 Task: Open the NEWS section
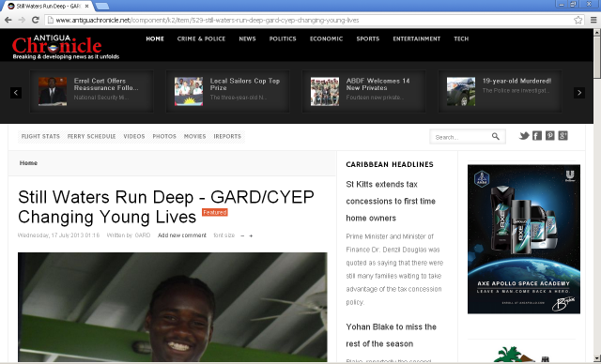247,38
